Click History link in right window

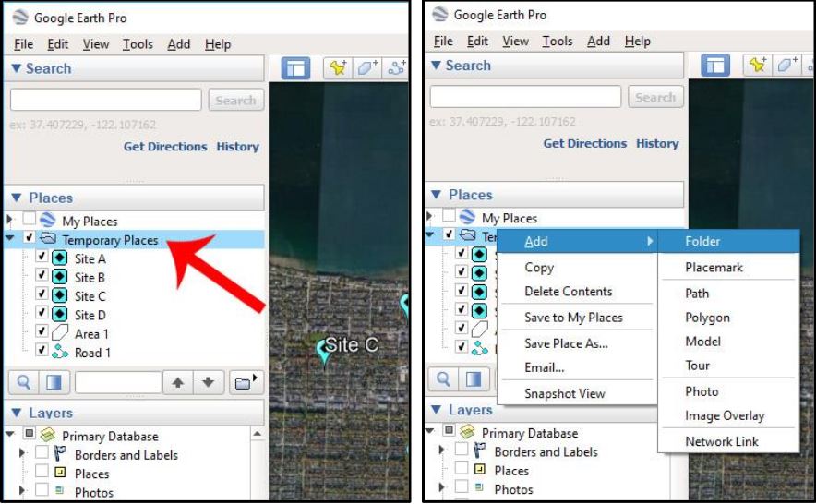point(657,144)
